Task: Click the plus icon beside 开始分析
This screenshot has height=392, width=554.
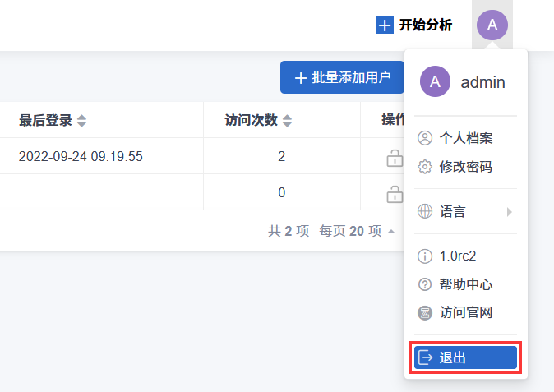Action: [385, 25]
